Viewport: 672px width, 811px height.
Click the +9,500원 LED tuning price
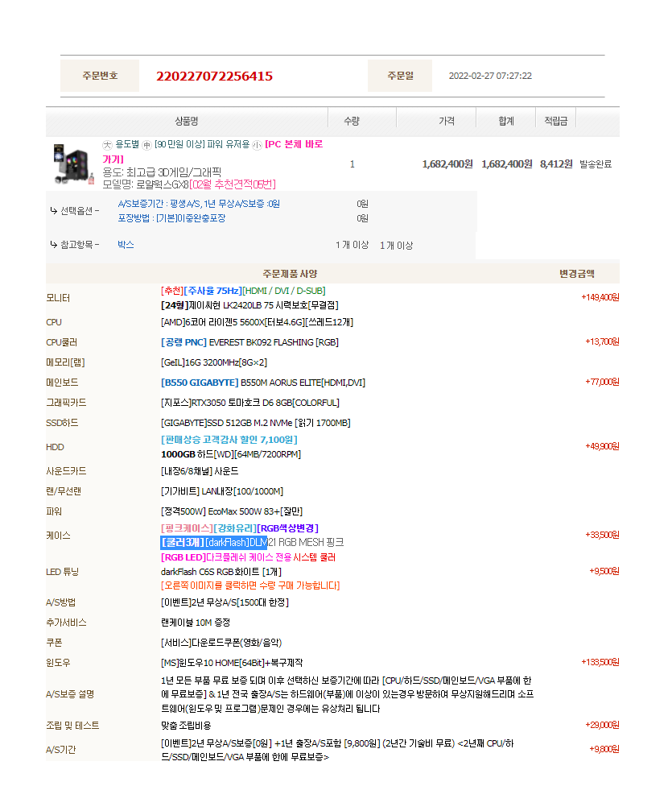coord(604,572)
